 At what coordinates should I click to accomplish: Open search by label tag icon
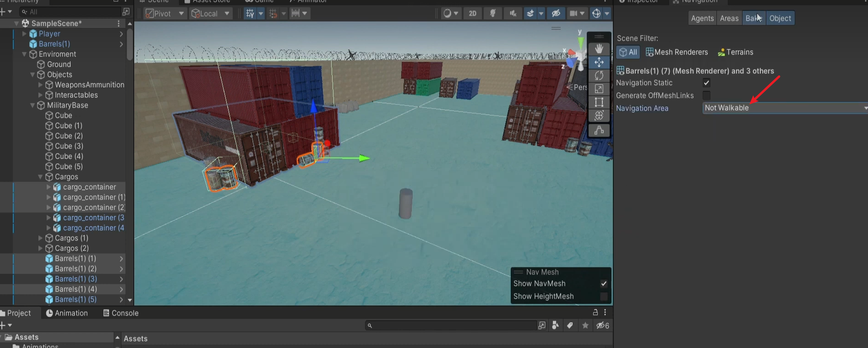click(x=570, y=326)
